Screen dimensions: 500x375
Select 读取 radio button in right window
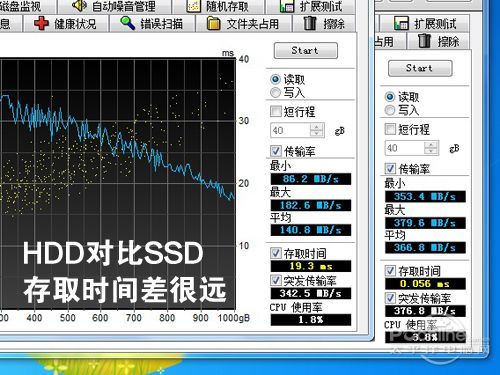pyautogui.click(x=390, y=97)
